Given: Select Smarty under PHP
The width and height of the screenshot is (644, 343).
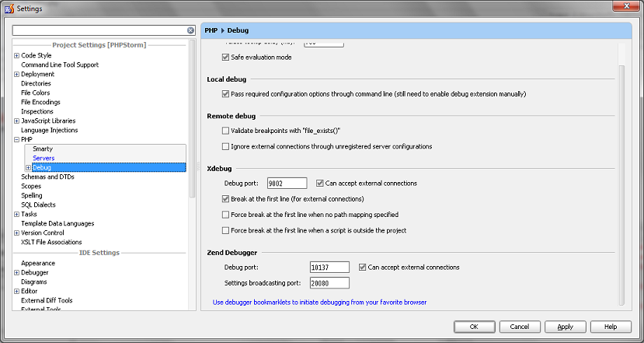Looking at the screenshot, I should [x=43, y=149].
